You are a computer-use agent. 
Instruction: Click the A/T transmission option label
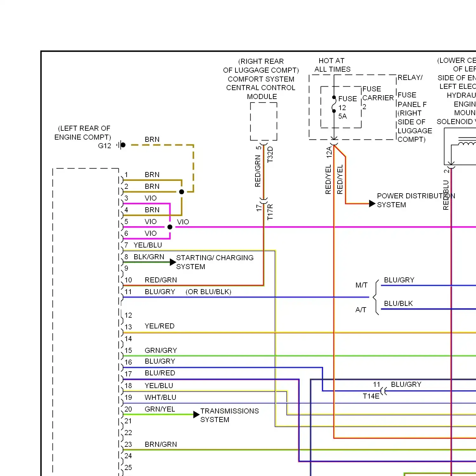coord(361,310)
